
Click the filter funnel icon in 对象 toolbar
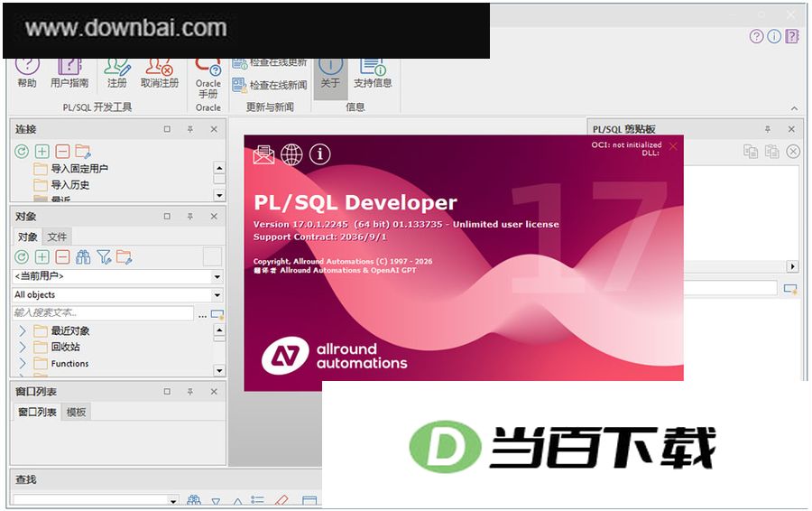pyautogui.click(x=104, y=257)
